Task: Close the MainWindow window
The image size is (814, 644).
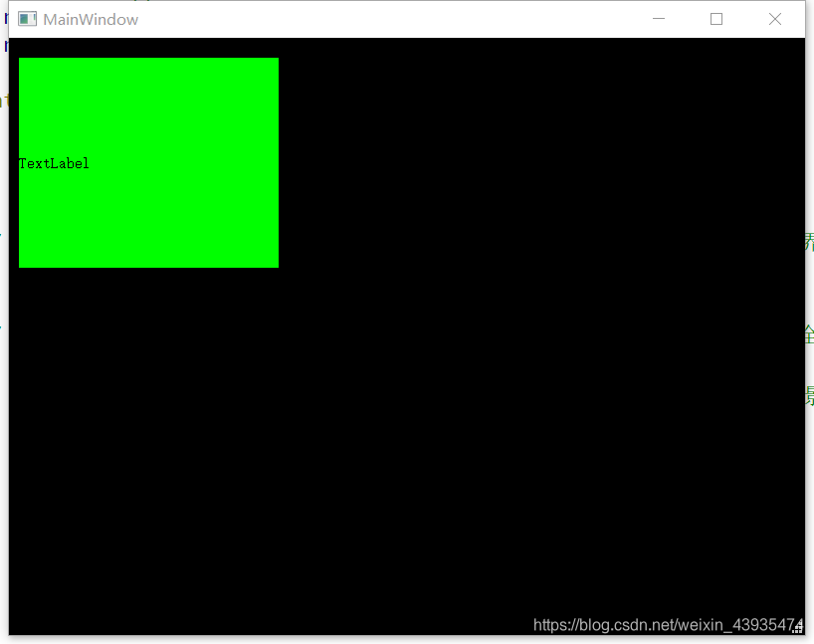Action: click(x=775, y=19)
